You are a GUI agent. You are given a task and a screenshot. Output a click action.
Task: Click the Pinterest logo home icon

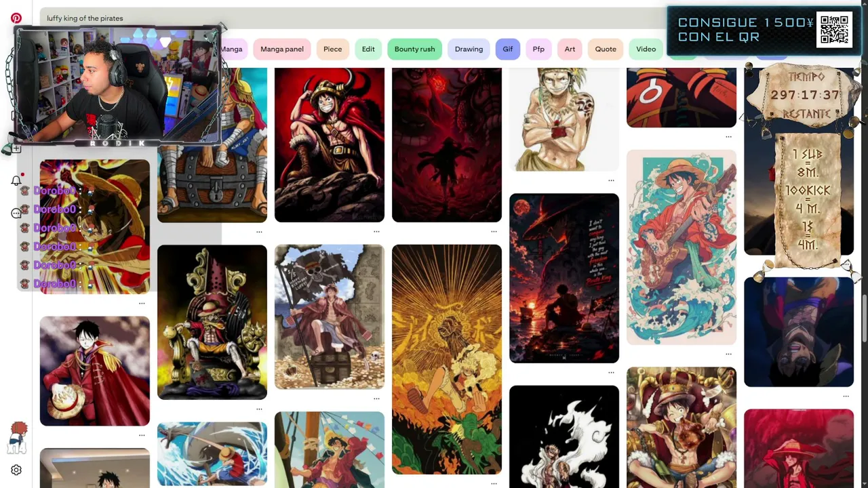tap(16, 18)
